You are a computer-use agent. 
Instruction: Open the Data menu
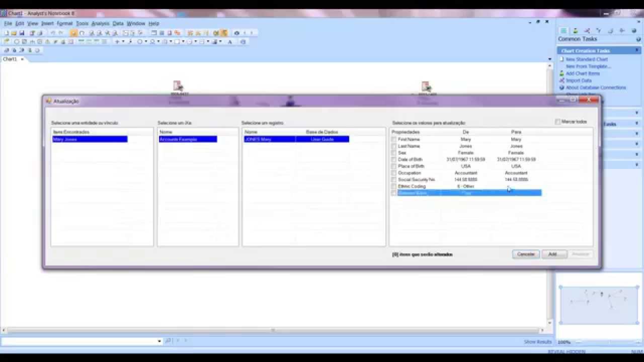[x=118, y=24]
